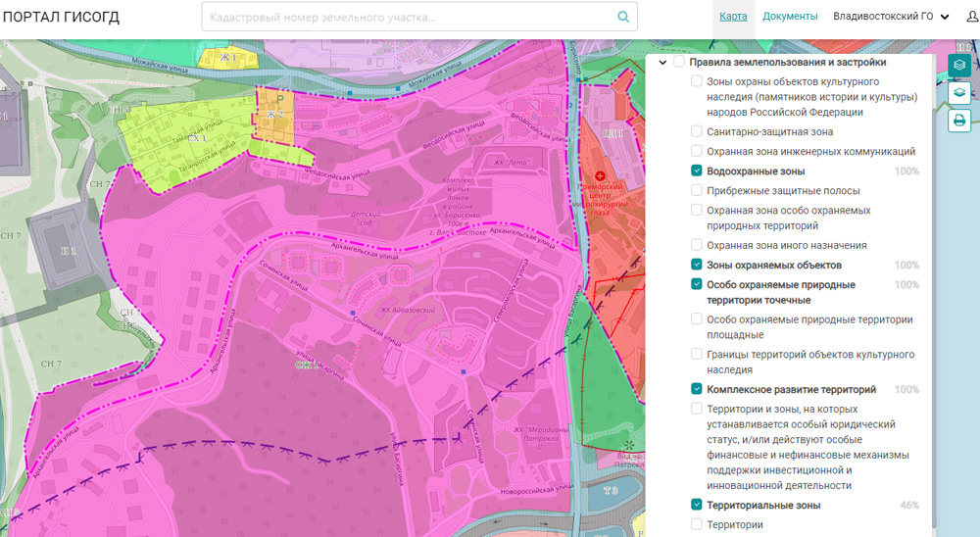Uncheck the Водоохранные зоны layer

coord(696,171)
